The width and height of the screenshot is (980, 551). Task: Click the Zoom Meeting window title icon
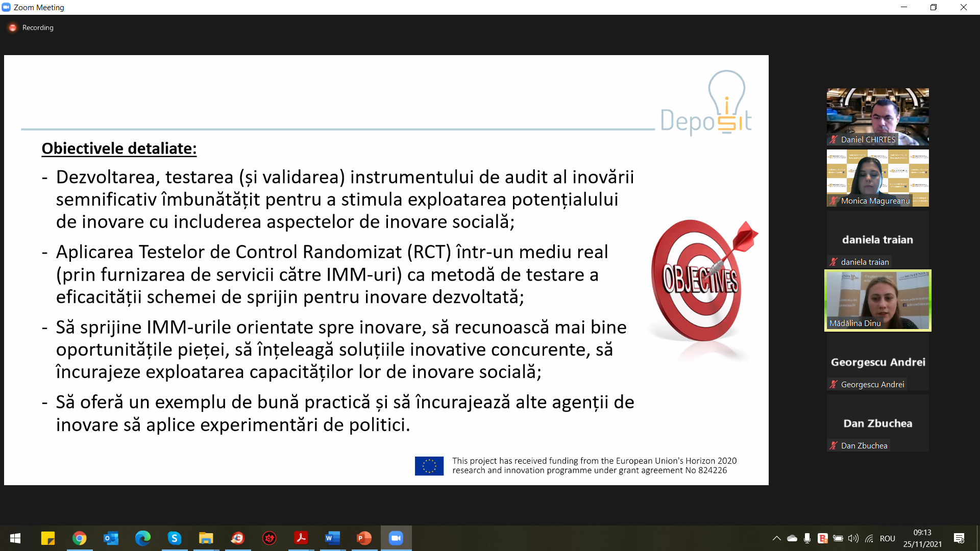point(6,7)
